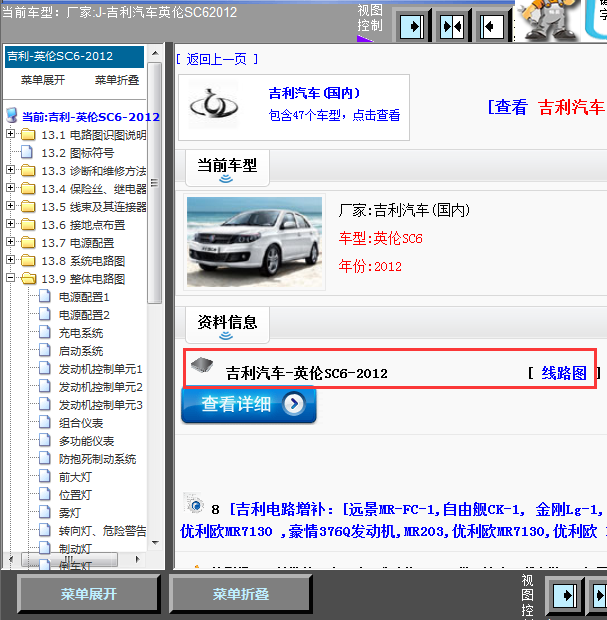
Task: Click the 查看详细 blue button
Action: [x=249, y=405]
